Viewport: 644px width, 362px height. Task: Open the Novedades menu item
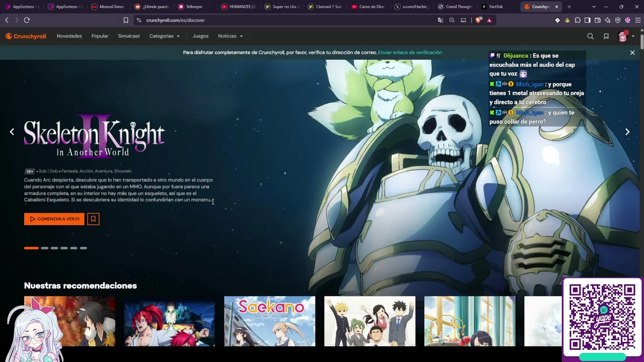(69, 36)
